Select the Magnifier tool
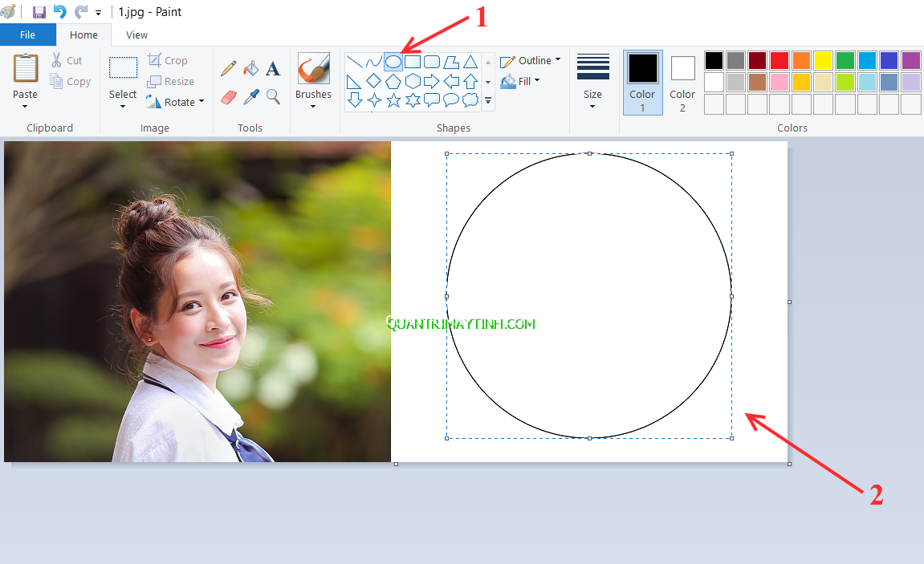The height and width of the screenshot is (564, 924). (x=273, y=96)
